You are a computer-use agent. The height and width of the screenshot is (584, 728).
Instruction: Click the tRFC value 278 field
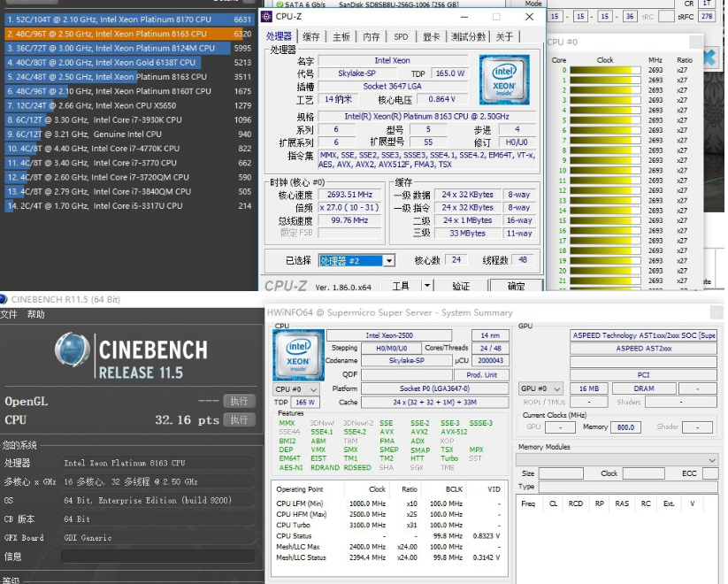707,17
